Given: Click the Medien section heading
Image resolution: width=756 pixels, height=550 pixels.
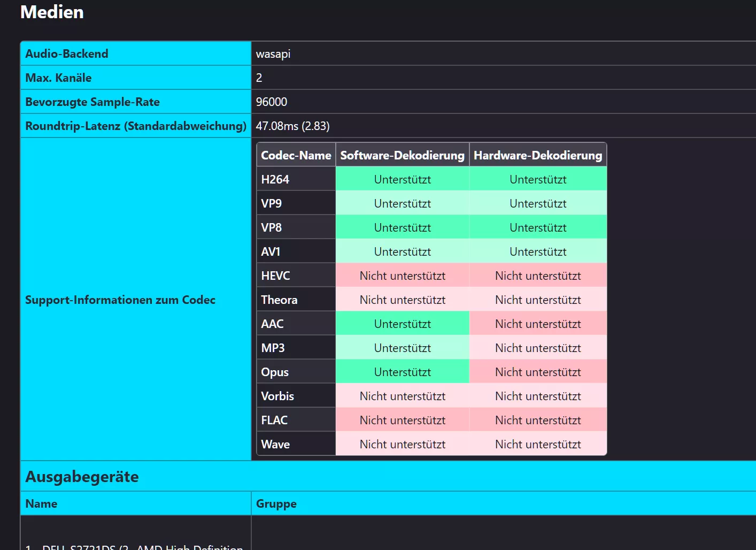Looking at the screenshot, I should tap(52, 12).
